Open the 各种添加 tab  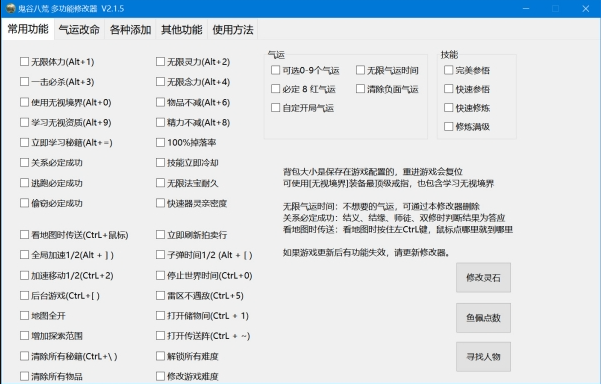point(130,30)
